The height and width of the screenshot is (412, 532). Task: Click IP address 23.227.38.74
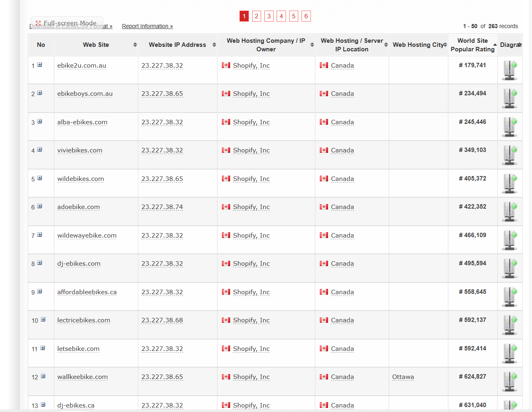162,207
